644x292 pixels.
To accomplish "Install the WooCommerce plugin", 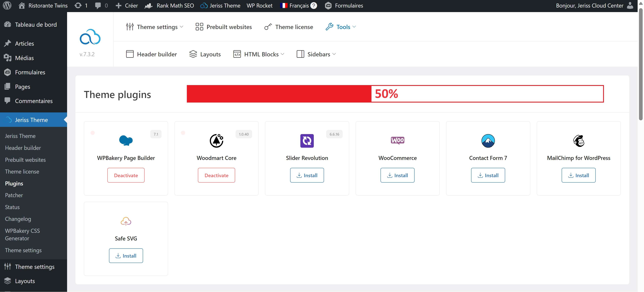I will pyautogui.click(x=397, y=175).
